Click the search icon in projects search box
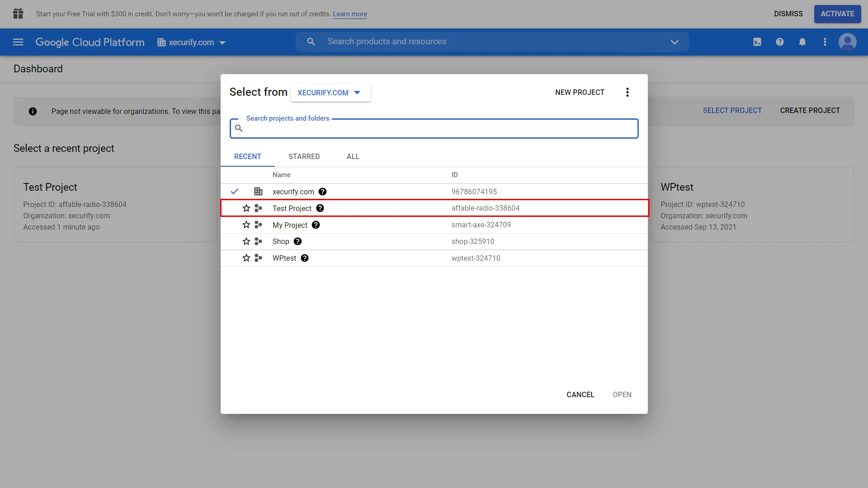Screen dimensions: 868x488 [x=239, y=128]
